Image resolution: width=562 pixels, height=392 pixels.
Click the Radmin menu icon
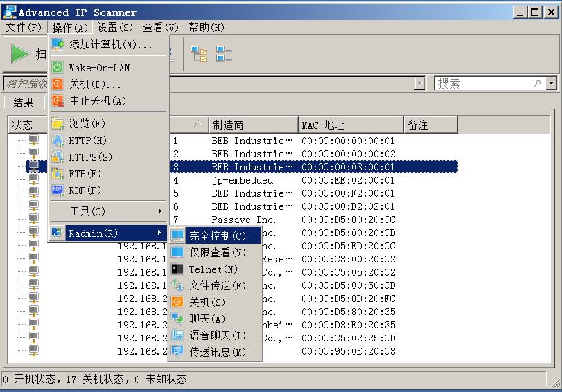57,233
